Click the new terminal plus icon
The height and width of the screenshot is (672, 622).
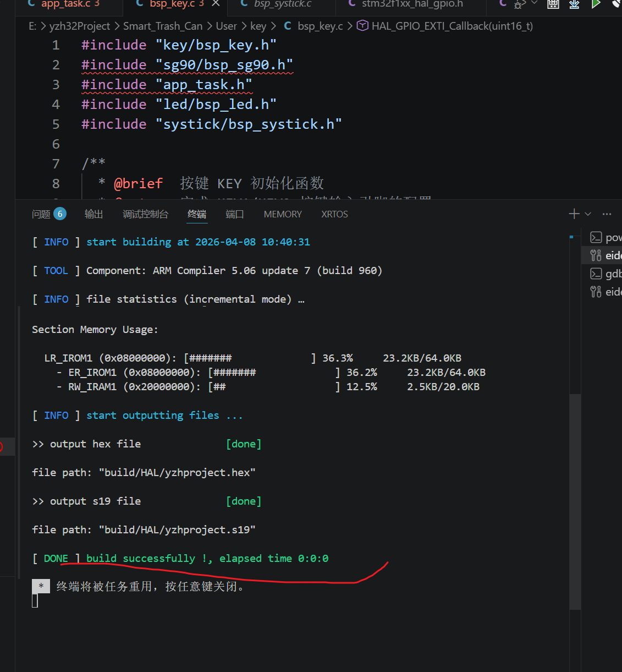pos(574,214)
